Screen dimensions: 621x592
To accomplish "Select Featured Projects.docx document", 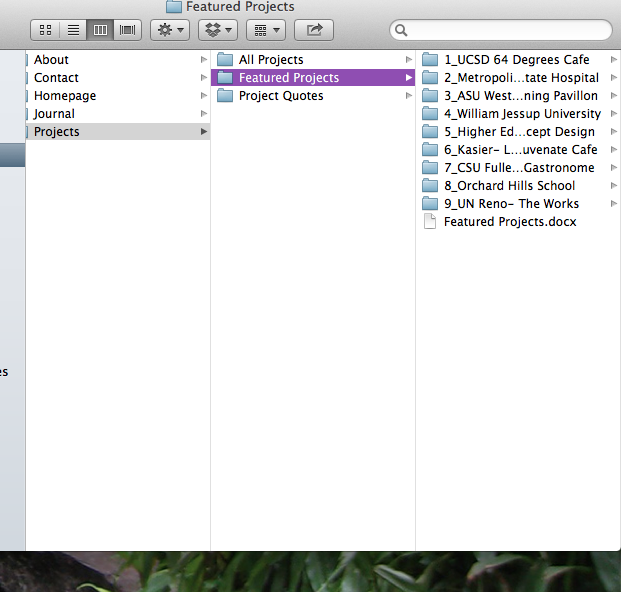I will pos(509,222).
